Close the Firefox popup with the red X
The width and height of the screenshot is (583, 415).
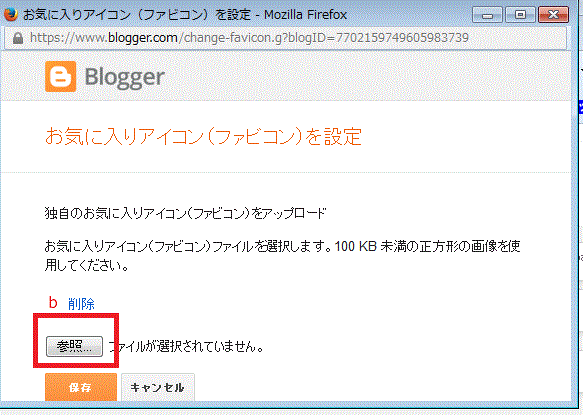[553, 15]
